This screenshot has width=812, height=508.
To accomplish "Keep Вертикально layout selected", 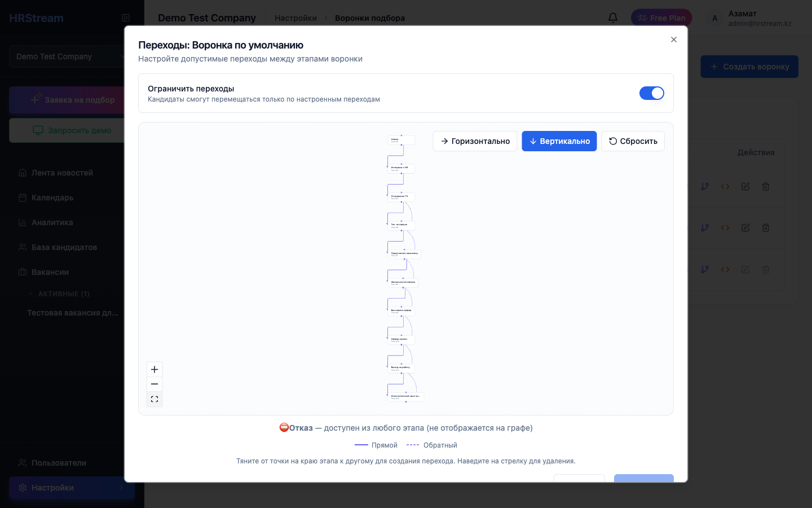I will pyautogui.click(x=559, y=141).
